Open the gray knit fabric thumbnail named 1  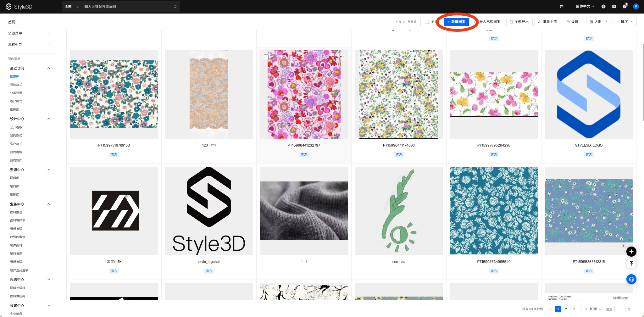coord(304,211)
